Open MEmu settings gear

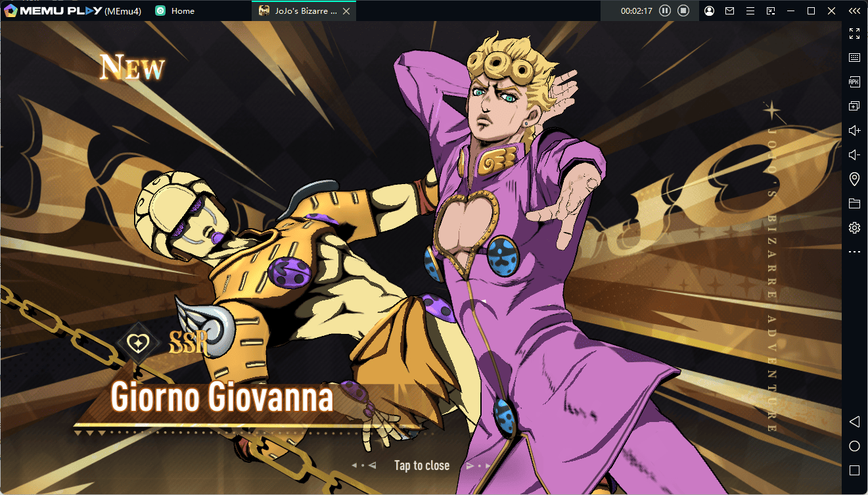click(854, 227)
